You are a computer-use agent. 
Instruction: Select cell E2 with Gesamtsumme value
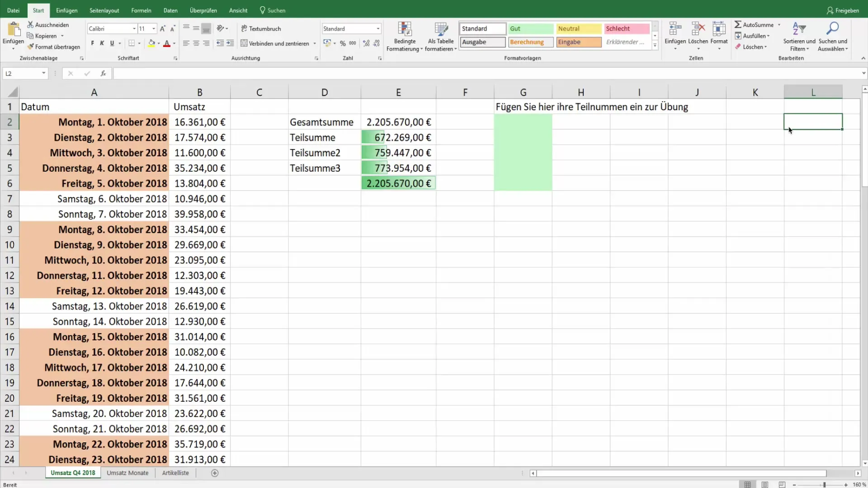point(398,122)
